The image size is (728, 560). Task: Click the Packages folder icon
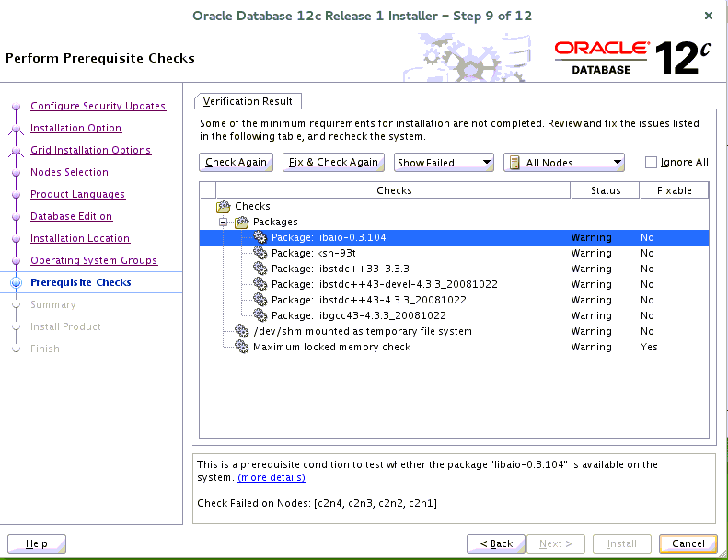(x=242, y=222)
